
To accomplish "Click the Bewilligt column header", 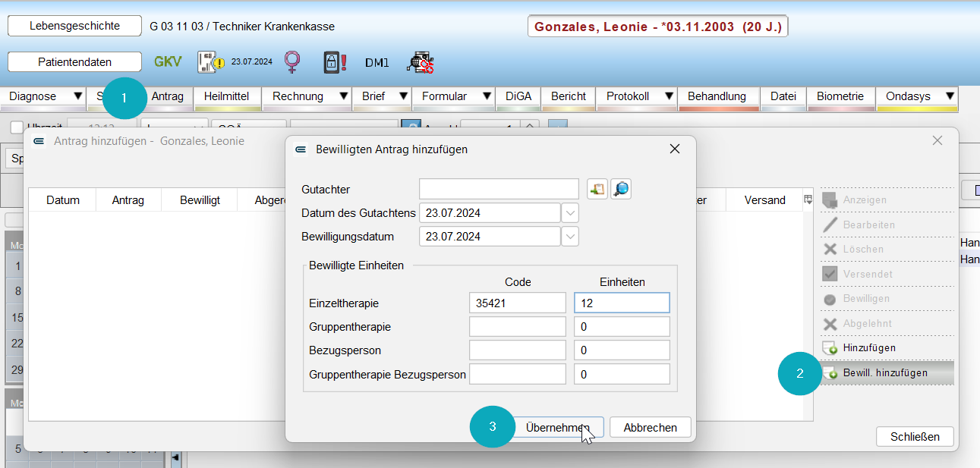I will (200, 200).
